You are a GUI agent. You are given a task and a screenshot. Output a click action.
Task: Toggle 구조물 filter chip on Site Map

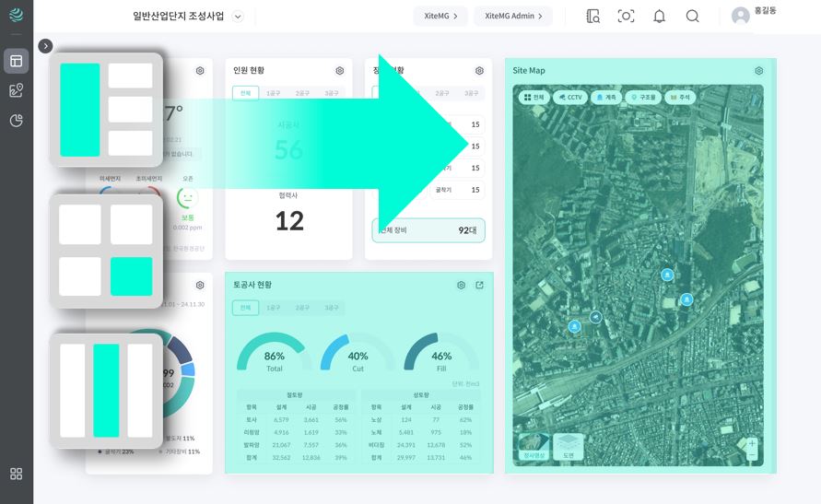pyautogui.click(x=643, y=98)
